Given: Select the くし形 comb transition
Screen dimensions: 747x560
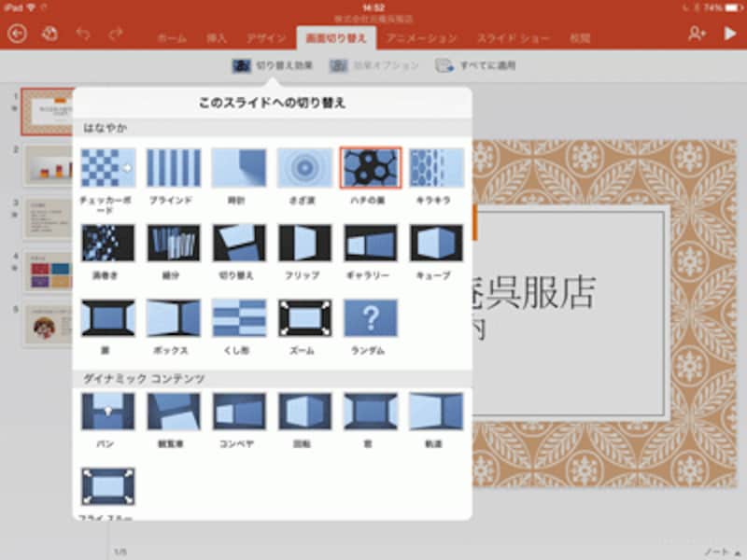Looking at the screenshot, I should pos(239,318).
